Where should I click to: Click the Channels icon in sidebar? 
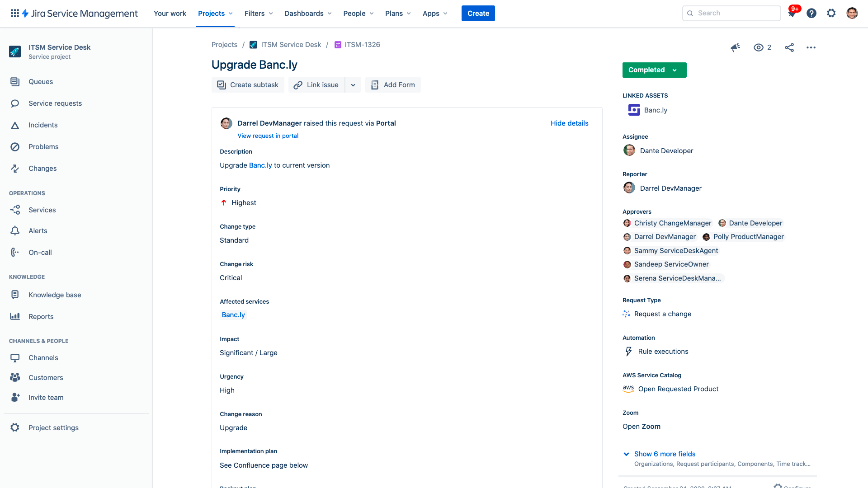point(15,357)
